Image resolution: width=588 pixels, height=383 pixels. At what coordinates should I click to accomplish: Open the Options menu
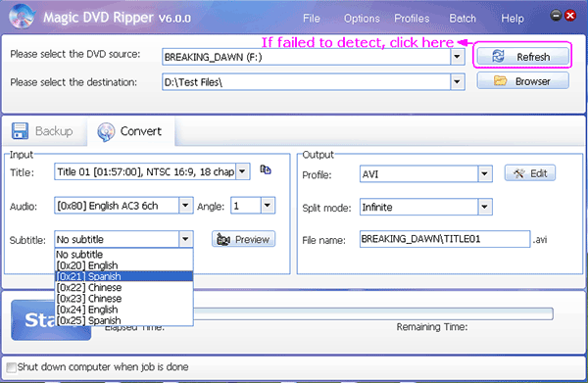click(x=362, y=19)
